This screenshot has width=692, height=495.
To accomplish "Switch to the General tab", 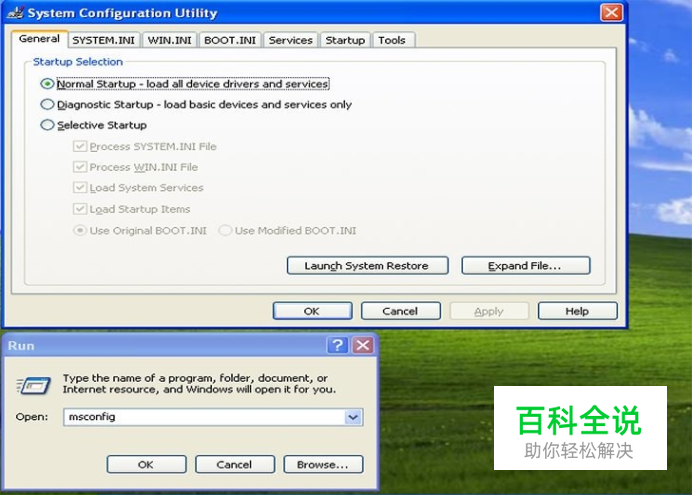I will coord(39,39).
